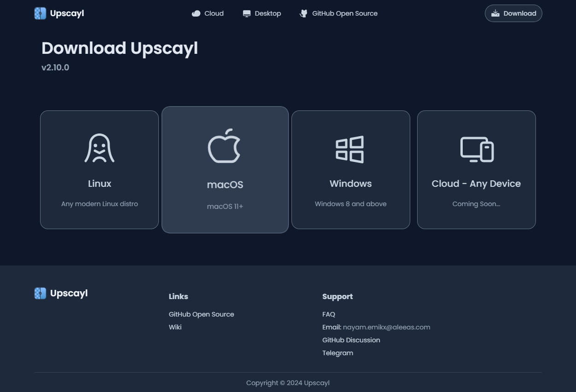Click 'Coming Soon...' text
This screenshot has height=392, width=576.
point(476,204)
